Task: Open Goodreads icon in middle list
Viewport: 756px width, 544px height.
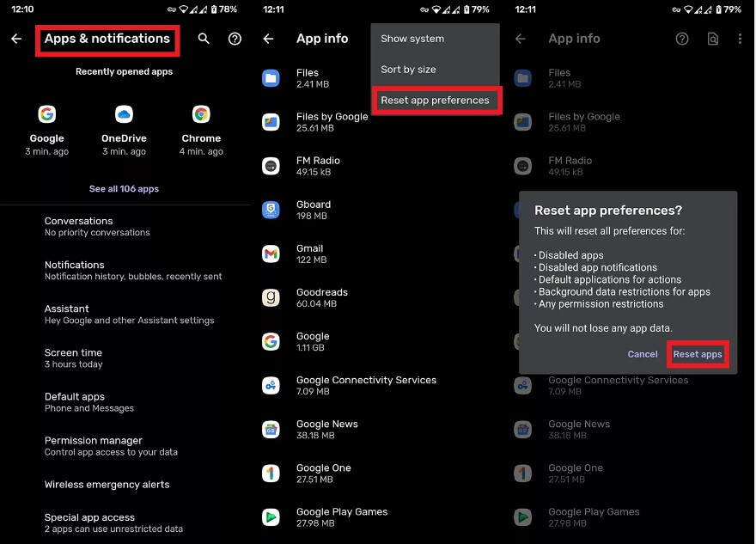Action: click(x=271, y=297)
